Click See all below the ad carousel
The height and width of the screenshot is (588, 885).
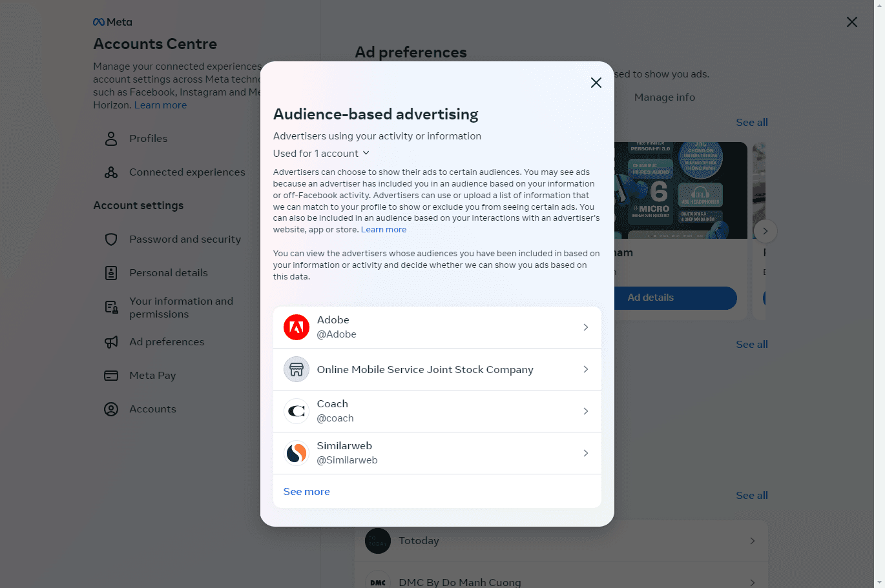click(751, 345)
